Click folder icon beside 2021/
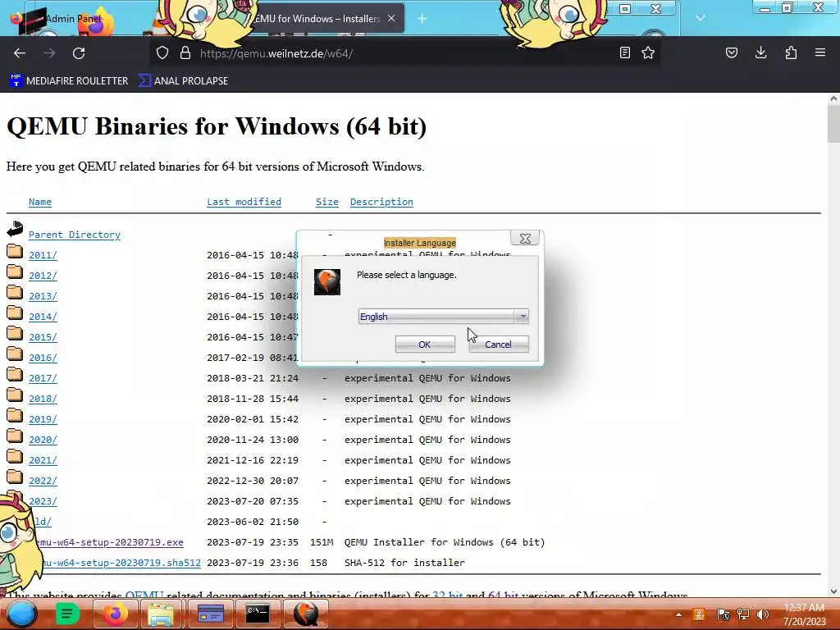Screen dimensions: 840x630 coord(15,456)
